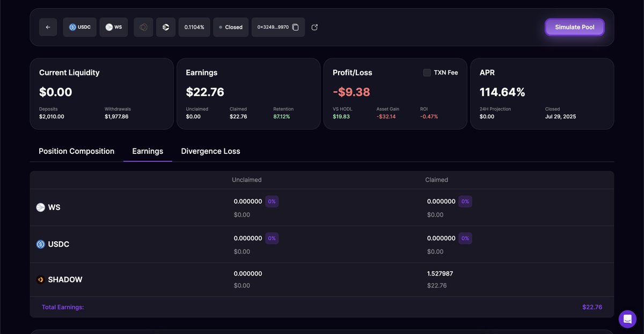Click the total earnings amount $22.76 in footer
The width and height of the screenshot is (644, 334).
click(x=592, y=307)
